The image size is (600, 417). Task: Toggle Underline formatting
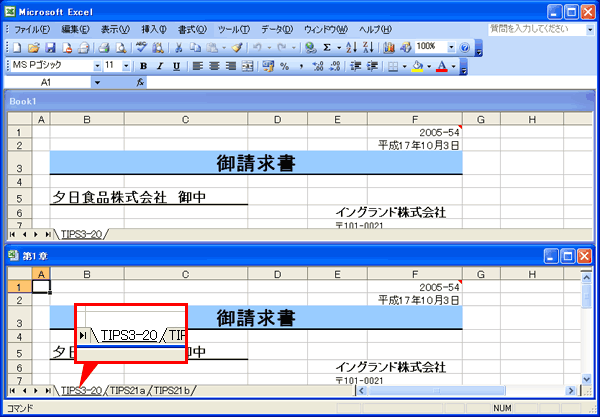[176, 66]
